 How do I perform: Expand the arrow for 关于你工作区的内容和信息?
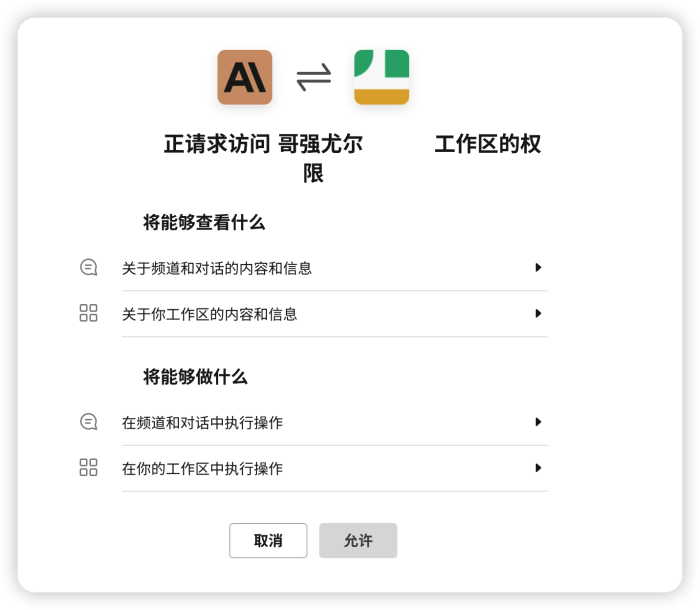tap(538, 313)
